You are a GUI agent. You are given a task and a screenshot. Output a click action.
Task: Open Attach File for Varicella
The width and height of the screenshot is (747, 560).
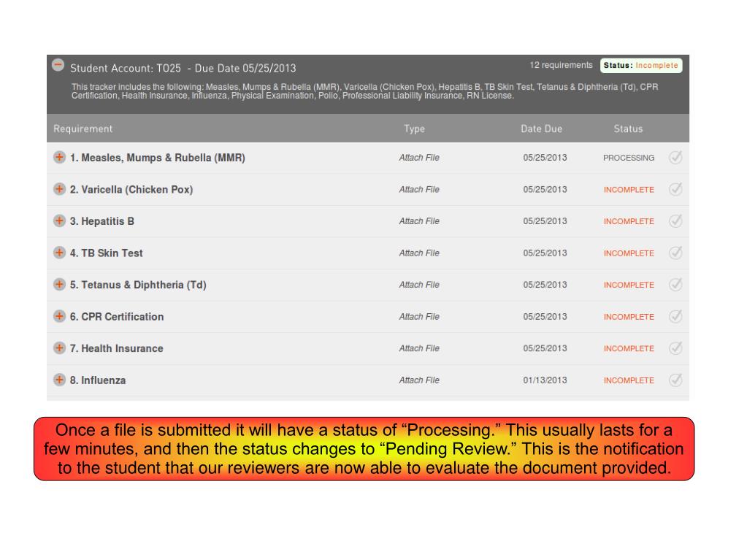click(x=419, y=190)
